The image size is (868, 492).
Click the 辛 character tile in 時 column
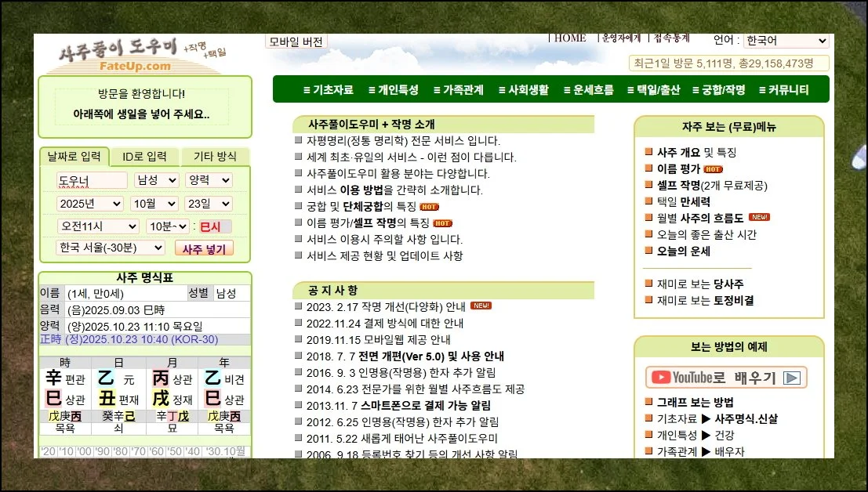point(53,379)
